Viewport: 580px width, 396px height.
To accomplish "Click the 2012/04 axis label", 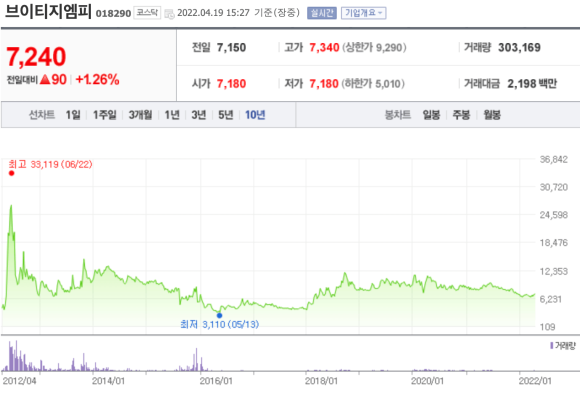I will pyautogui.click(x=19, y=381).
